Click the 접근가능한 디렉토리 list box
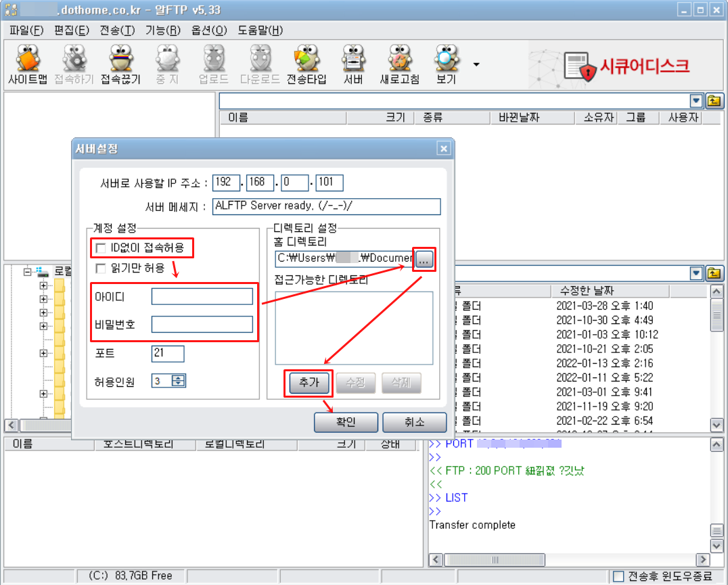The height and width of the screenshot is (585, 728). click(x=354, y=327)
